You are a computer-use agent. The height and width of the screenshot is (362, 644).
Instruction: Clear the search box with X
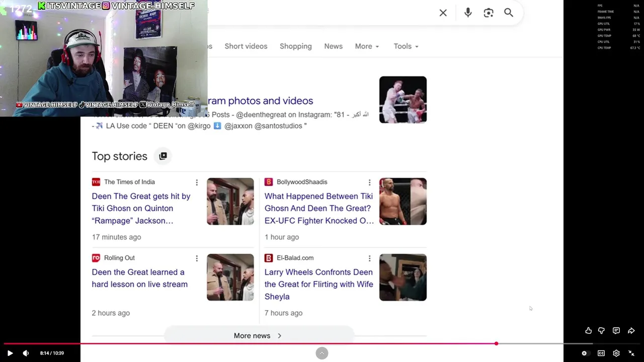click(443, 13)
